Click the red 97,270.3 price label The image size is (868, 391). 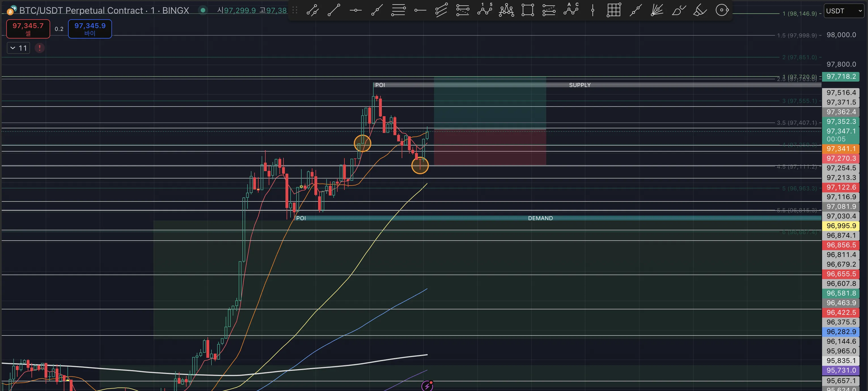(841, 158)
